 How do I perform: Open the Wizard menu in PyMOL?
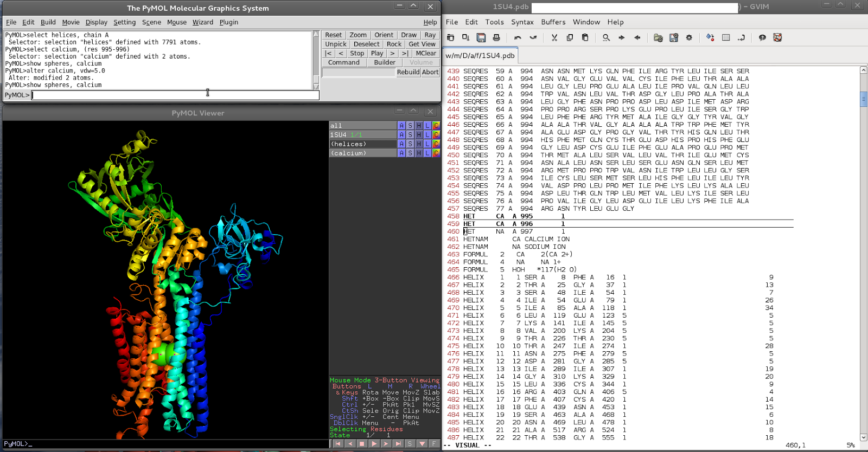203,22
